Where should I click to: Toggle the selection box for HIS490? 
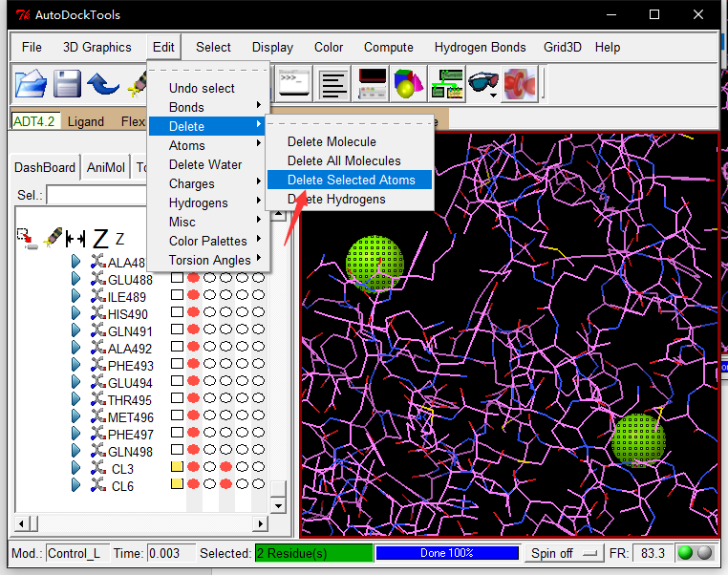[177, 312]
